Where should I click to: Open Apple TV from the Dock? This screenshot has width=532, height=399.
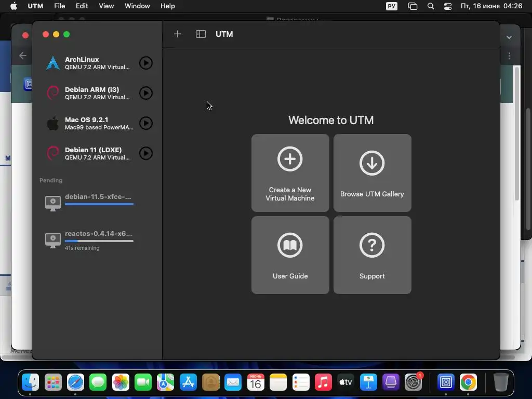pos(345,382)
